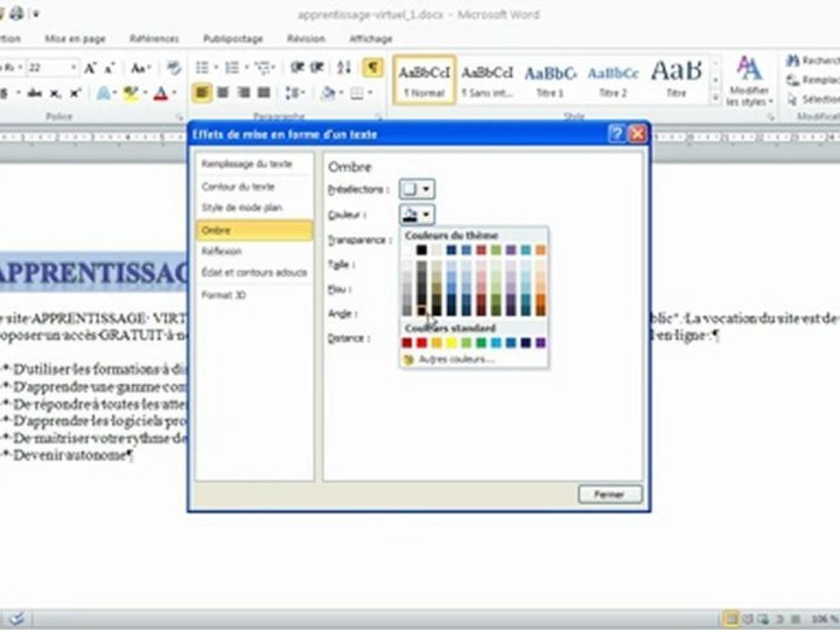
Task: Click the dialog help question mark icon
Action: pos(617,133)
